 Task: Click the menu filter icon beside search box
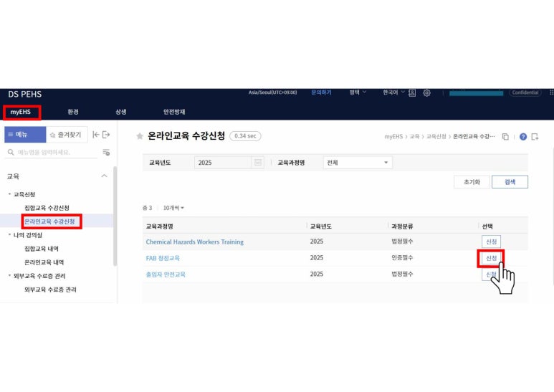106,152
